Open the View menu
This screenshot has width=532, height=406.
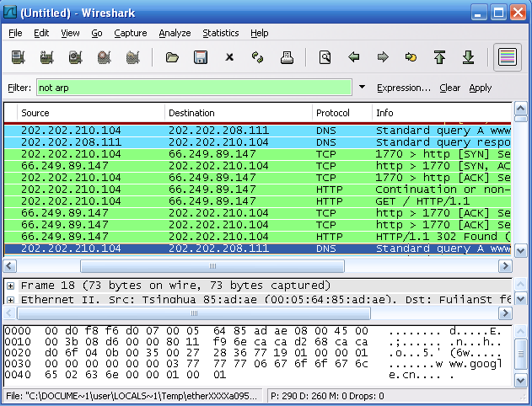[70, 33]
